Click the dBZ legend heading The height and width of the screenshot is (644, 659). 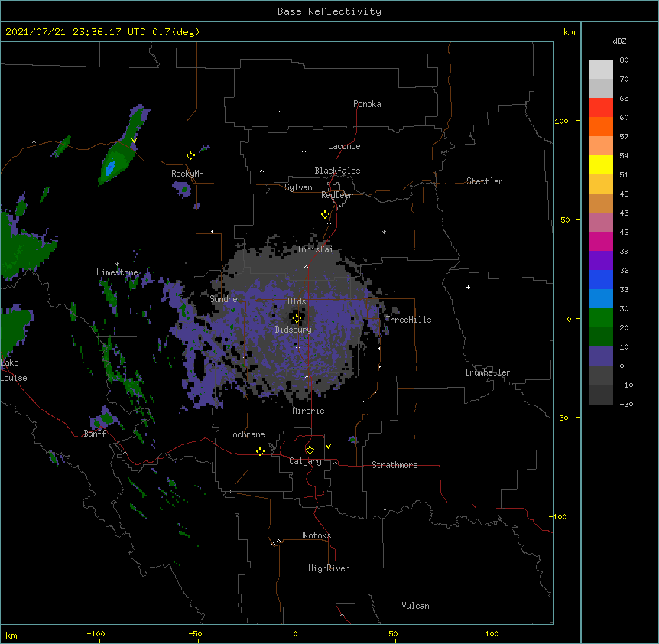pyautogui.click(x=619, y=41)
